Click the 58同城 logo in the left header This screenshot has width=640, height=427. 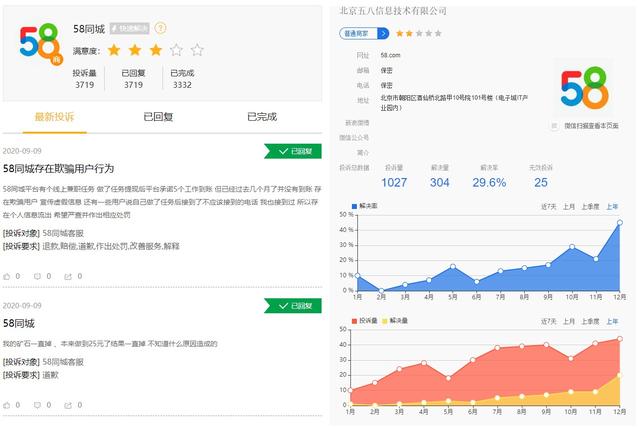pyautogui.click(x=40, y=44)
